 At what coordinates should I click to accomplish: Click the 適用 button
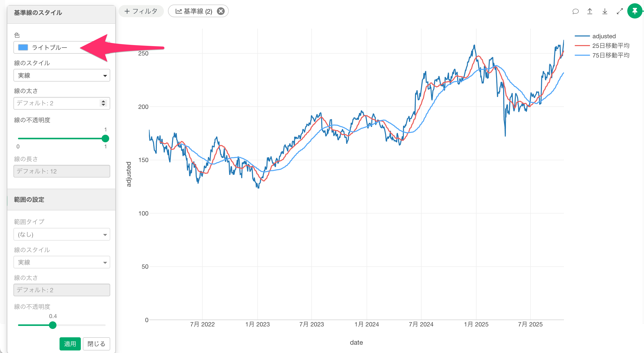(70, 344)
